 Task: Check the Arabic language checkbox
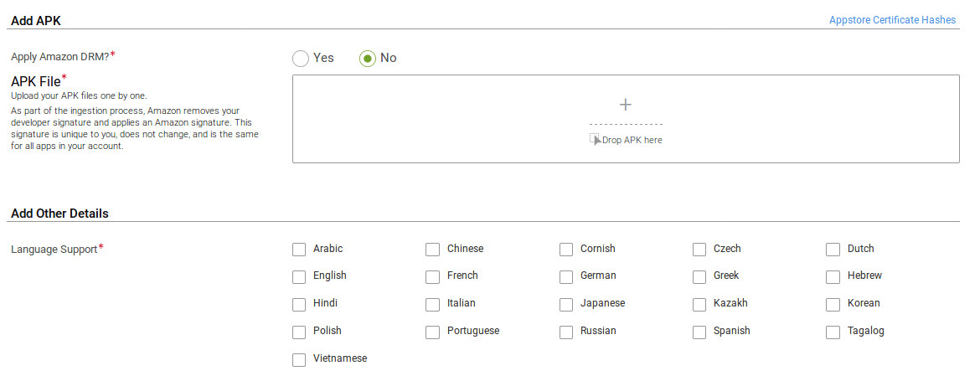click(x=299, y=250)
